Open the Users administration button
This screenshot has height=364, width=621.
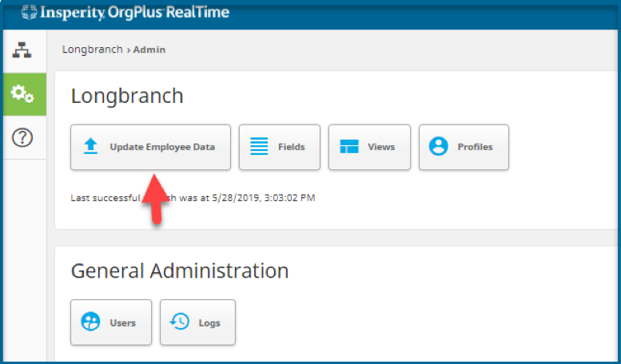pos(111,322)
